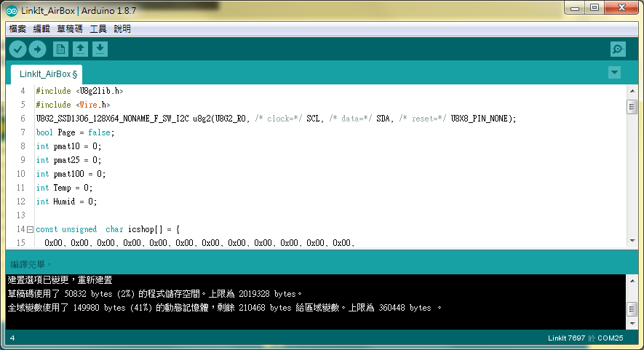Click the line with bool Page = false
This screenshot has height=350, width=644.
(76, 132)
